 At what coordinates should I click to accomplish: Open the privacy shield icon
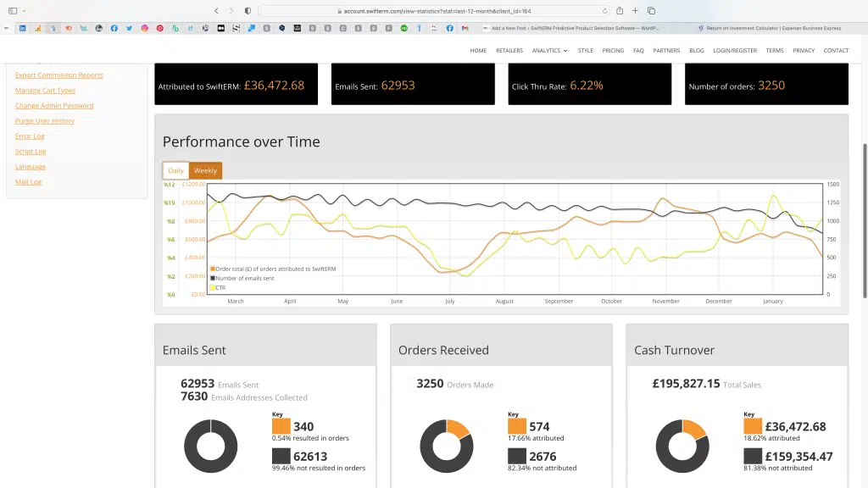pyautogui.click(x=248, y=10)
